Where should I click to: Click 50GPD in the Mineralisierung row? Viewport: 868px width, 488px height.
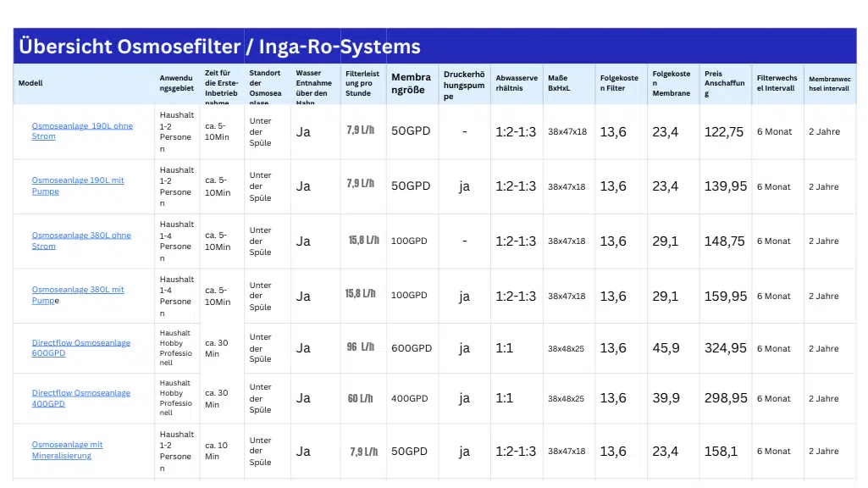click(x=409, y=452)
